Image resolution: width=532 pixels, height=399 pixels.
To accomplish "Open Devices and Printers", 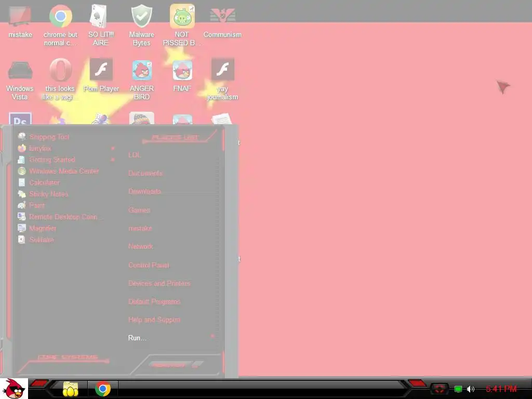I will coord(159,283).
